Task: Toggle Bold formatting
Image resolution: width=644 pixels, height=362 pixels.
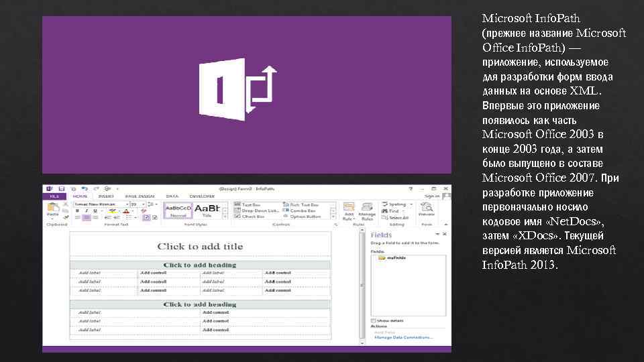Action: (77, 210)
